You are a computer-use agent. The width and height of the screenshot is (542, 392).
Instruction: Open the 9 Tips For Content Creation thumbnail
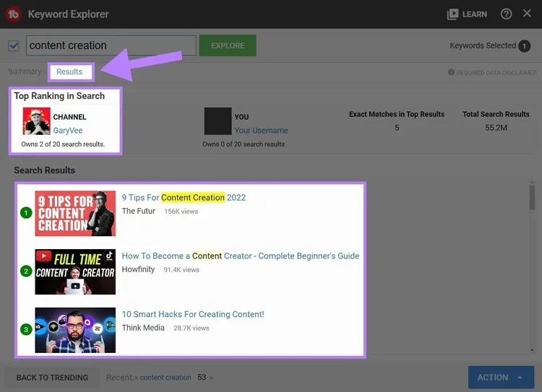pyautogui.click(x=75, y=214)
